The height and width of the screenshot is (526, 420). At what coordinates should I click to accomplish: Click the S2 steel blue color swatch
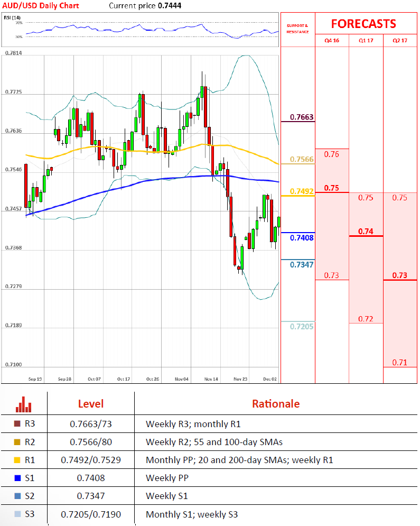point(17,496)
